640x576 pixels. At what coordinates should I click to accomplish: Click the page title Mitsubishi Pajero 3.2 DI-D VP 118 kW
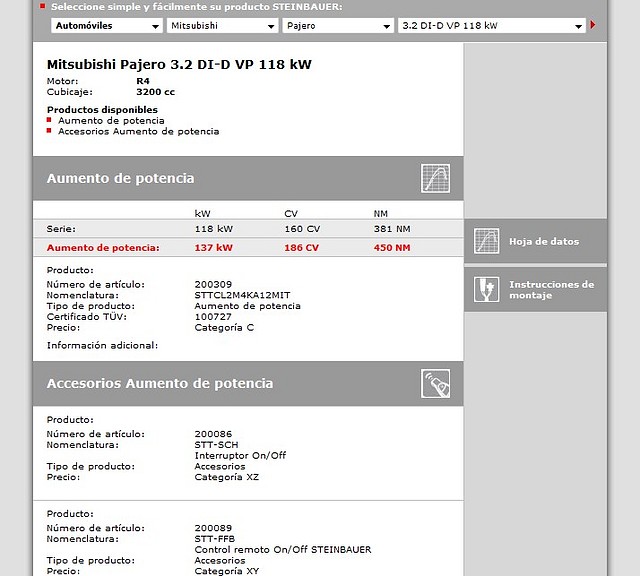click(x=179, y=64)
